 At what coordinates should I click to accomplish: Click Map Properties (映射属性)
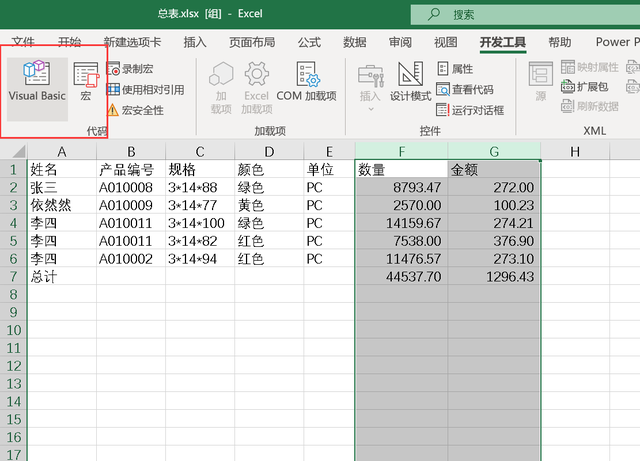click(590, 67)
